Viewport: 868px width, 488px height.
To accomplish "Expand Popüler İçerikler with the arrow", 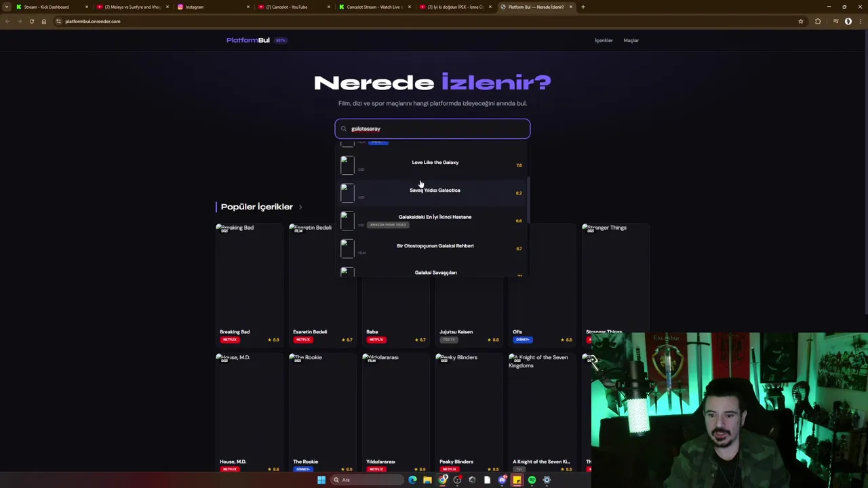I will tap(300, 207).
